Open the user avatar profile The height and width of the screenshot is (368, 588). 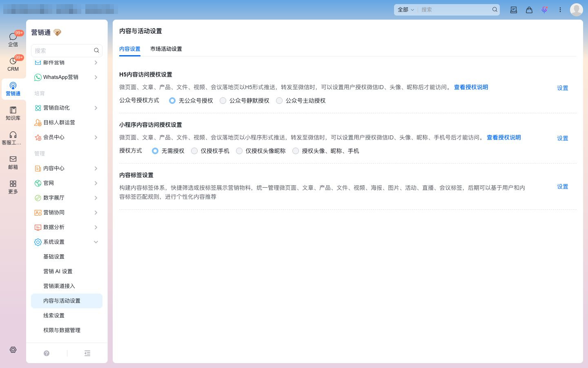(x=577, y=9)
